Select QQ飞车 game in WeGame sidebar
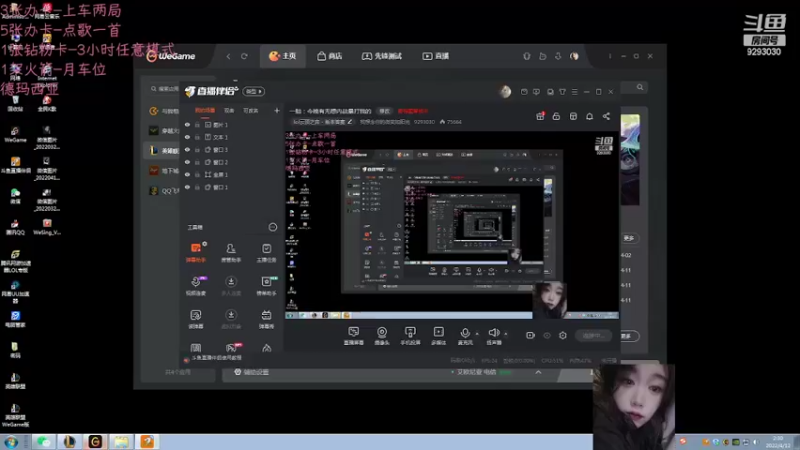Viewport: 800px width, 450px height. click(x=164, y=191)
